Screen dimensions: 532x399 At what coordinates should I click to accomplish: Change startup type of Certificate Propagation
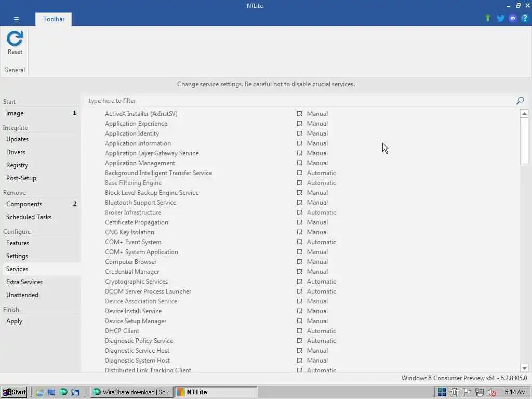click(317, 222)
